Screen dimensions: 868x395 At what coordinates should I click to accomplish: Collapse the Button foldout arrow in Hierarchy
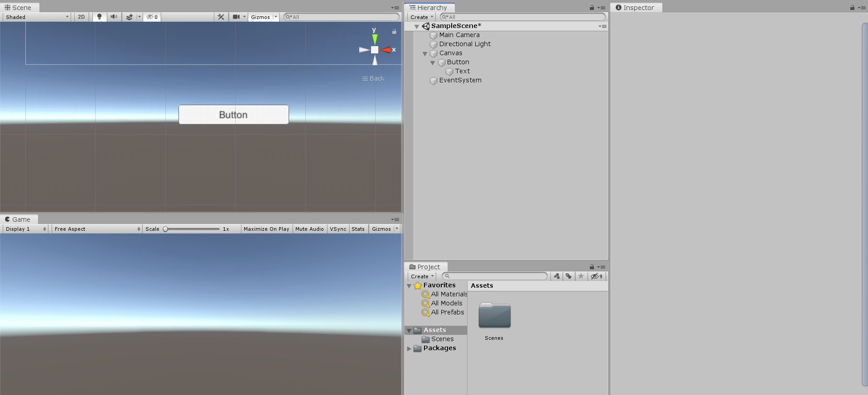coord(433,62)
